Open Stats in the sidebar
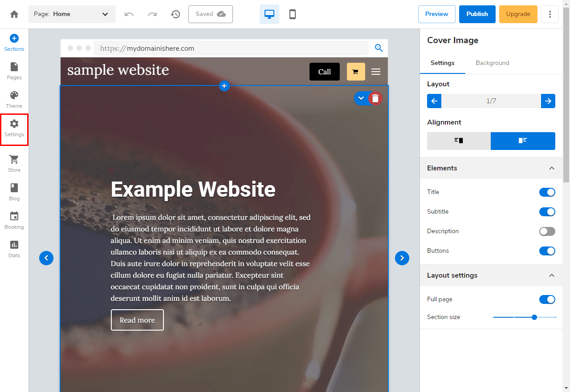The height and width of the screenshot is (392, 570). [14, 249]
